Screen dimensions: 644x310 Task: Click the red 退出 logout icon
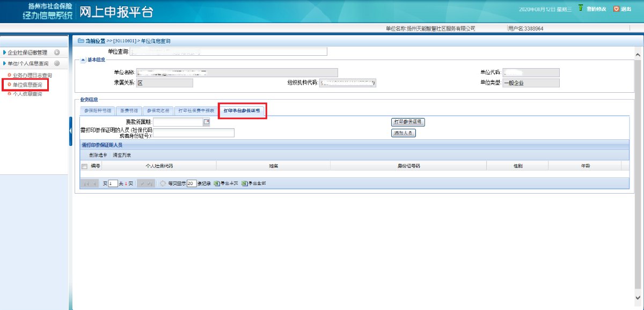point(616,9)
